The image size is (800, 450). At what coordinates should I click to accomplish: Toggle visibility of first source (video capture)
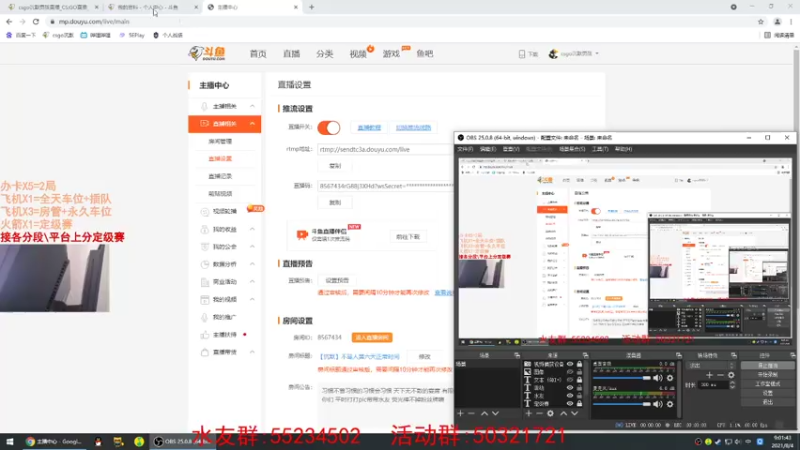click(570, 364)
